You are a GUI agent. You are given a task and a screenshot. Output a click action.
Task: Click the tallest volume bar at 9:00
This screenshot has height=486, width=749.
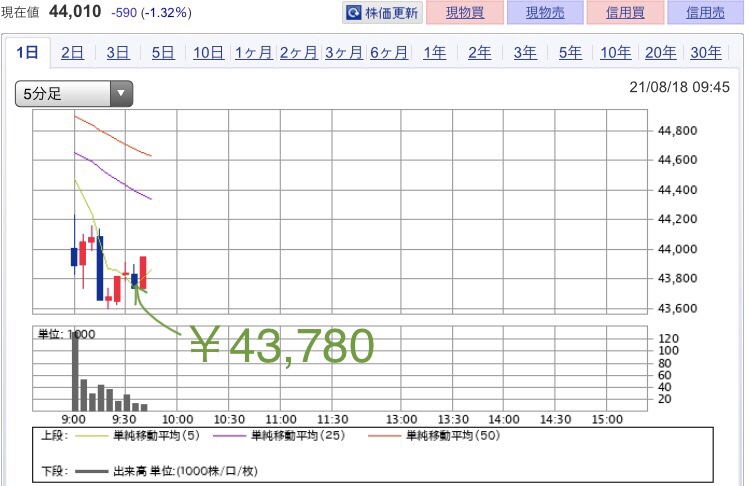[75, 370]
